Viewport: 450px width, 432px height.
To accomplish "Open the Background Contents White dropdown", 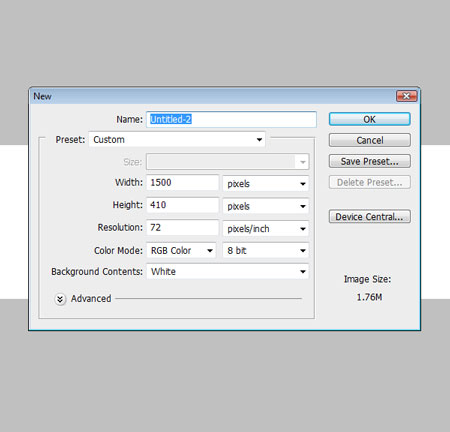I will (x=228, y=271).
